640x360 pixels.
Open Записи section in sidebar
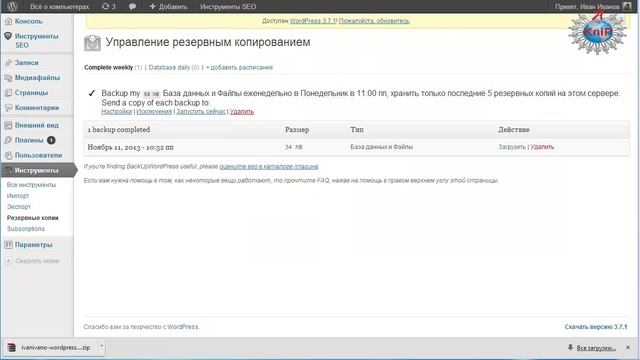click(27, 62)
